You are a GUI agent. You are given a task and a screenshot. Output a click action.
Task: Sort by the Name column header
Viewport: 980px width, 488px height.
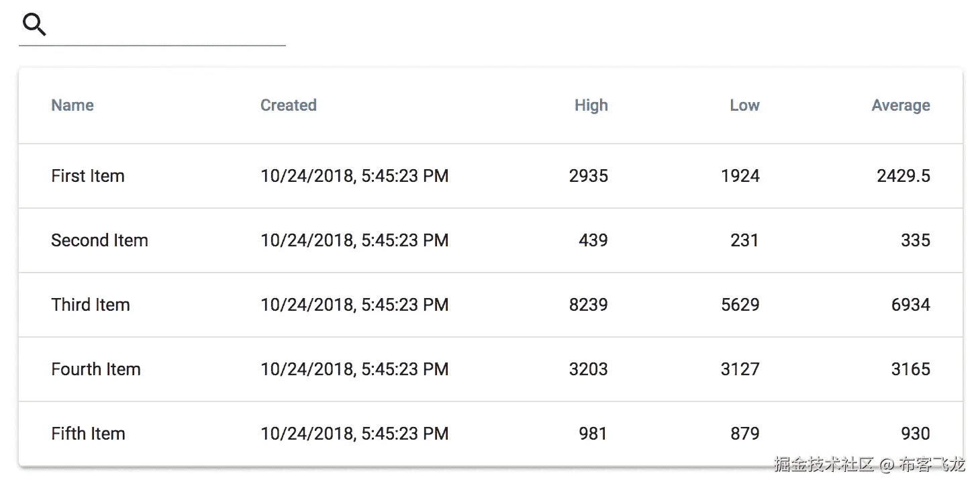pyautogui.click(x=72, y=105)
